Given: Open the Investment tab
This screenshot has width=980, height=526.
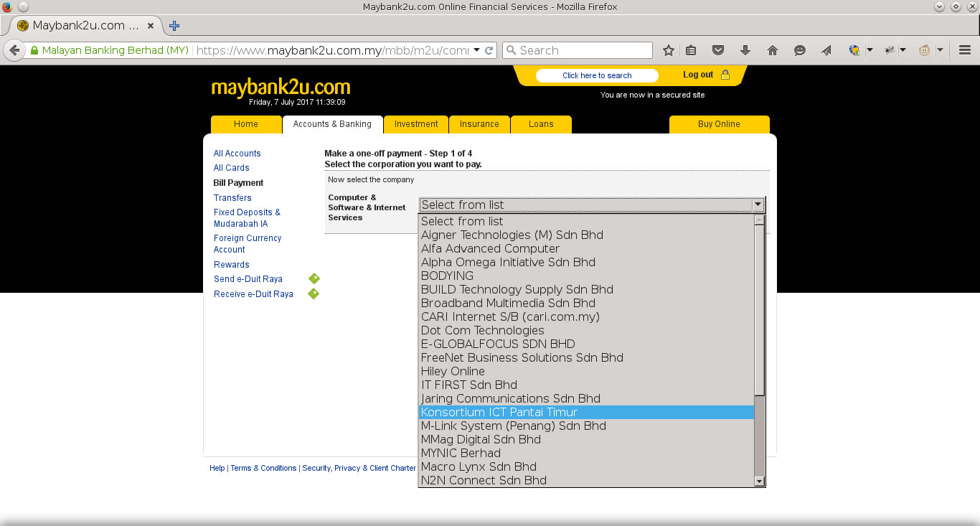Looking at the screenshot, I should (x=416, y=124).
